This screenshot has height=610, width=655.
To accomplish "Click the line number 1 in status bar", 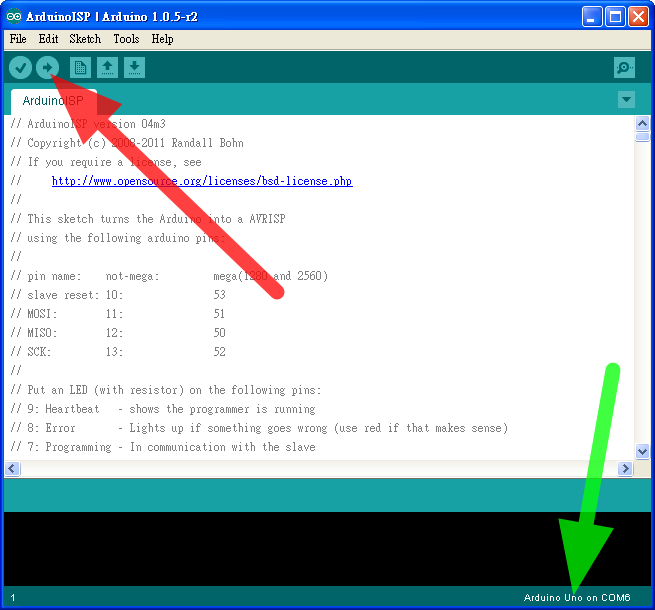I will [13, 597].
